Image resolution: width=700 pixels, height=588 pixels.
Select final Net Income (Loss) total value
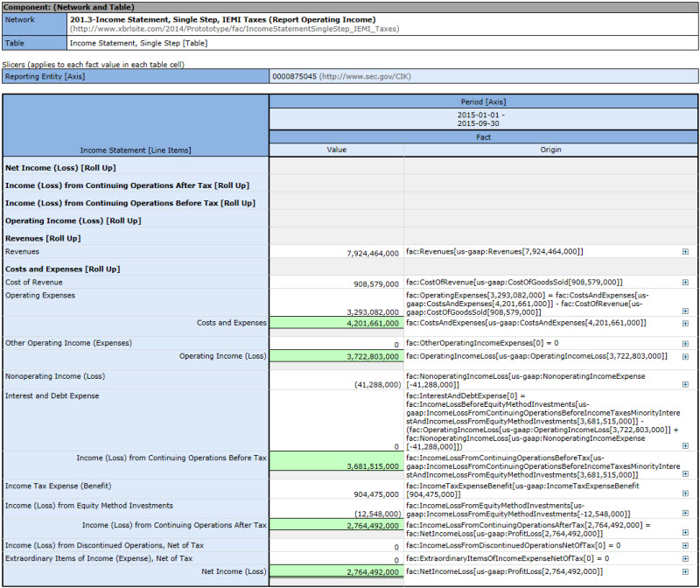point(337,571)
